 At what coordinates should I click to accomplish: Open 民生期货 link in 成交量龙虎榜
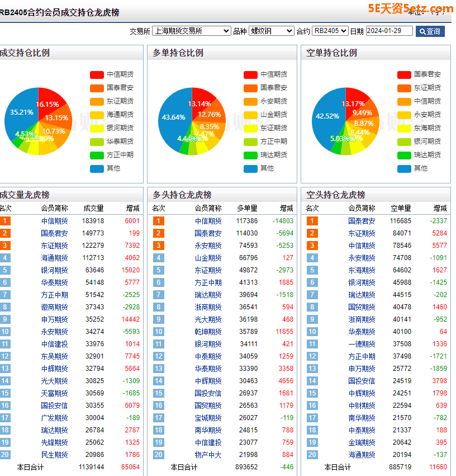(55, 454)
